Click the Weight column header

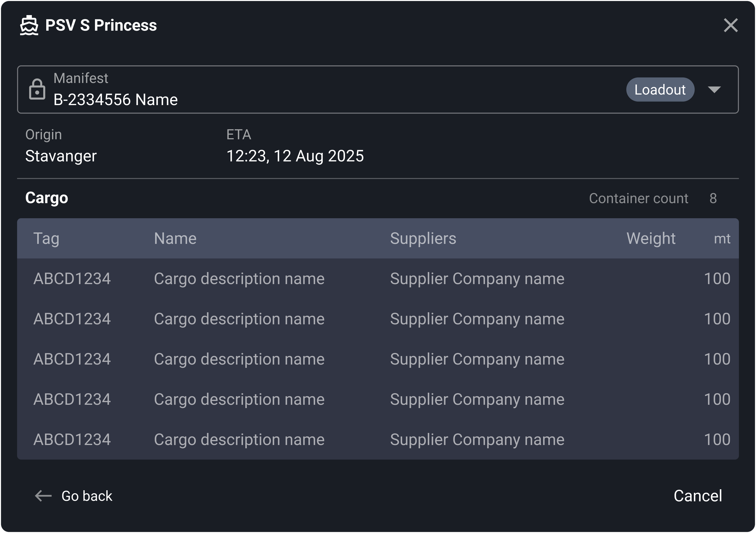pos(651,239)
